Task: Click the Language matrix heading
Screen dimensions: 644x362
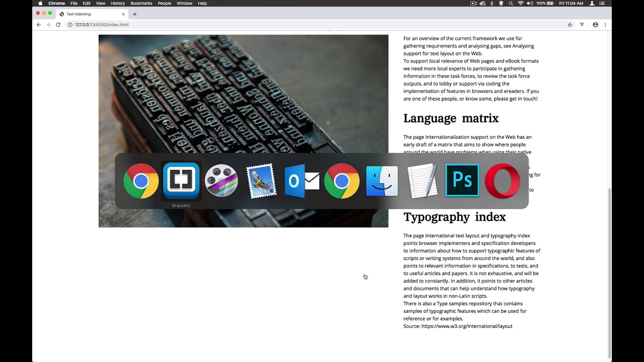Action: 451,118
